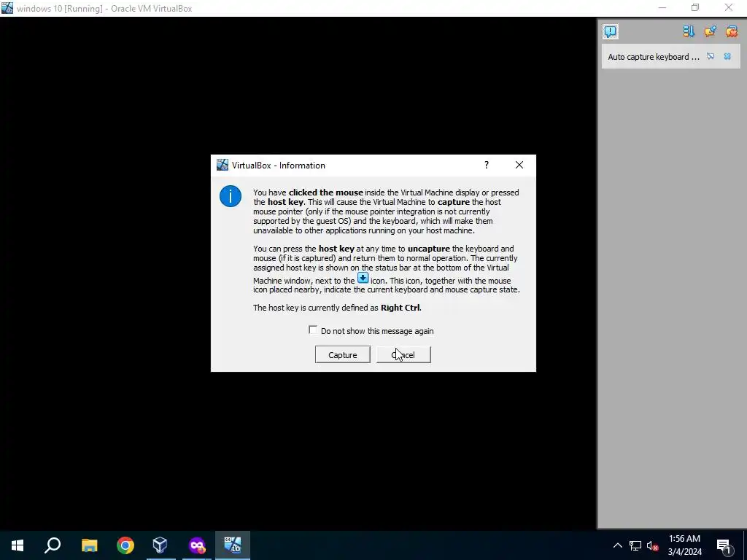Open File Explorer from the taskbar
The height and width of the screenshot is (560, 747).
coord(89,545)
